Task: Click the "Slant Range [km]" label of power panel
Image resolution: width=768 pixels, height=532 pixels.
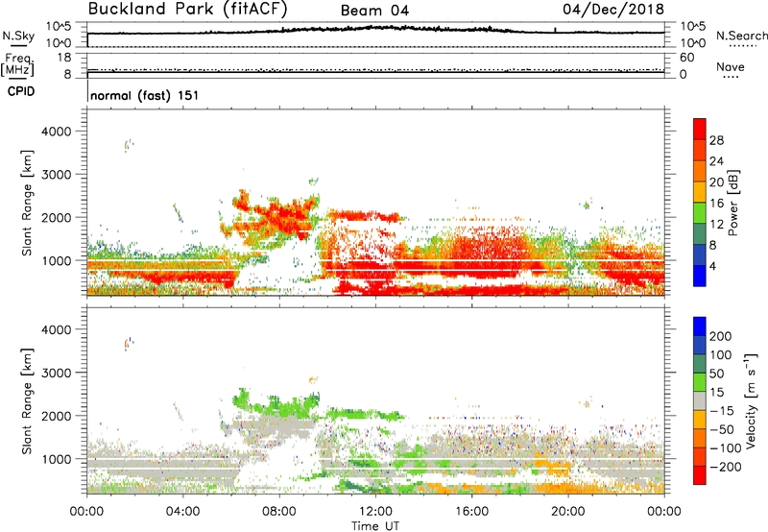Action: point(27,203)
